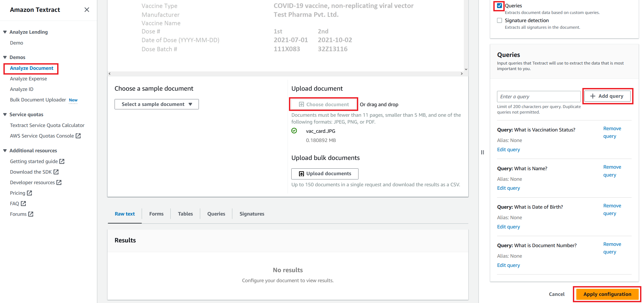Uncheck the Queries checkbox
Screen dimensions: 644x303
pyautogui.click(x=499, y=6)
